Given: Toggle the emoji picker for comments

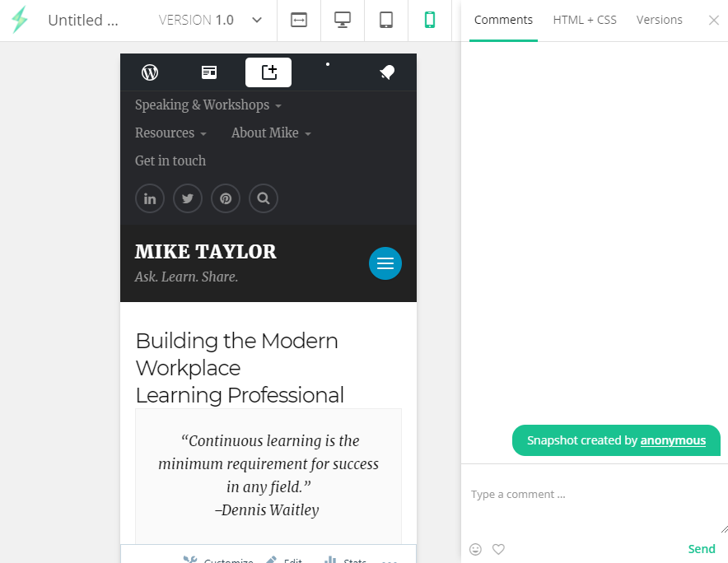Looking at the screenshot, I should (475, 549).
